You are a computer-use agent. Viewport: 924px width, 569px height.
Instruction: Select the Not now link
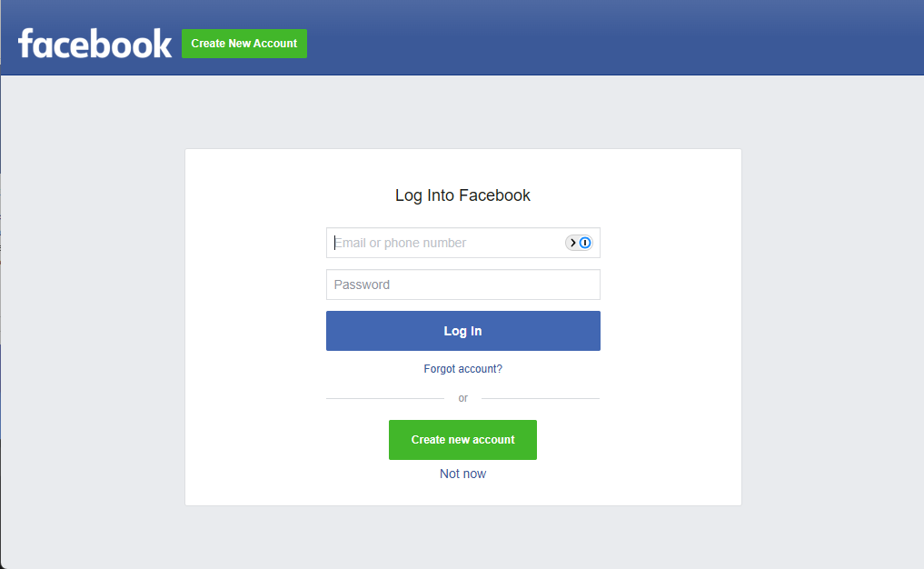point(462,474)
